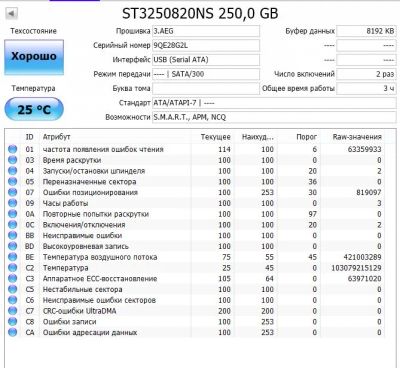This screenshot has width=400, height=368.
Task: Select the Ошибки позиционирования attribute row
Action: [x=195, y=192]
